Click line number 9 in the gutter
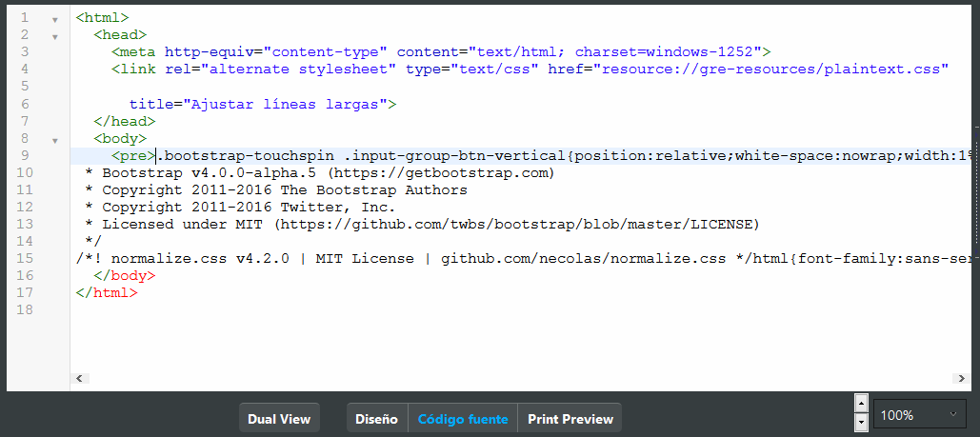 coord(25,156)
